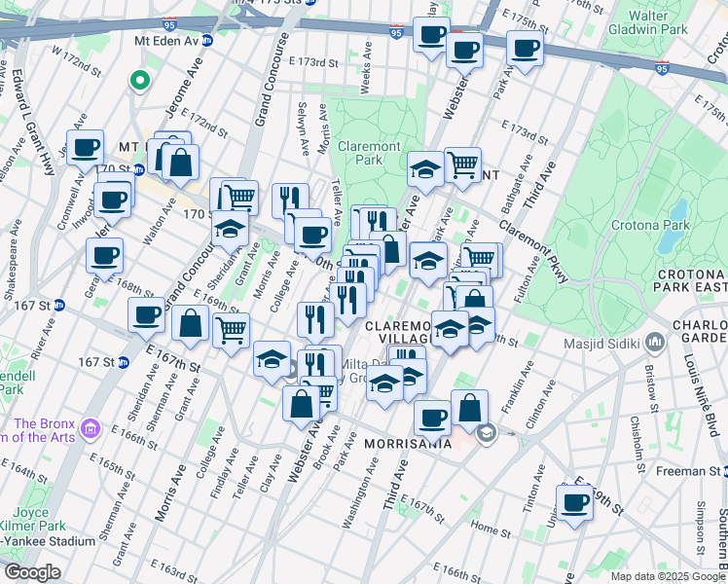Click the coffee marker right of the I-95 shield
This screenshot has width=728, height=584.
[x=431, y=36]
